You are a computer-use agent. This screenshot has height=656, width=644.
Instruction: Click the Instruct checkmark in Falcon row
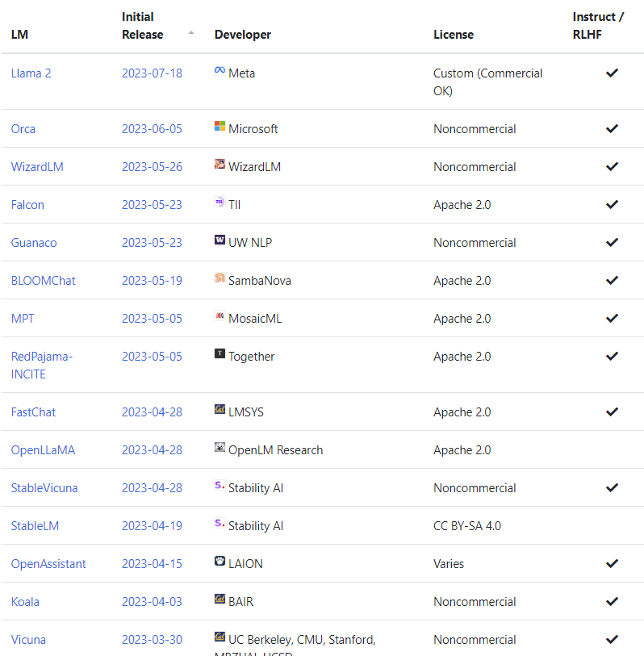click(612, 205)
